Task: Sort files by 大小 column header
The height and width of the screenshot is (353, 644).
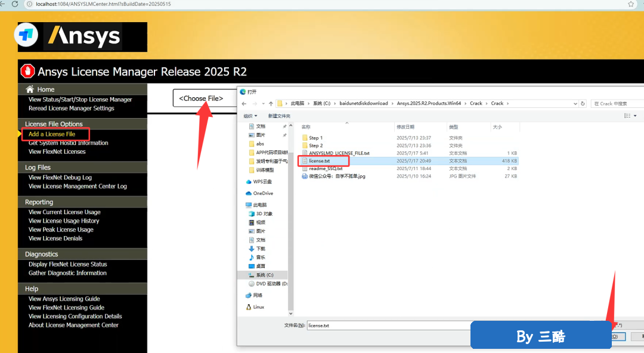Action: 497,127
